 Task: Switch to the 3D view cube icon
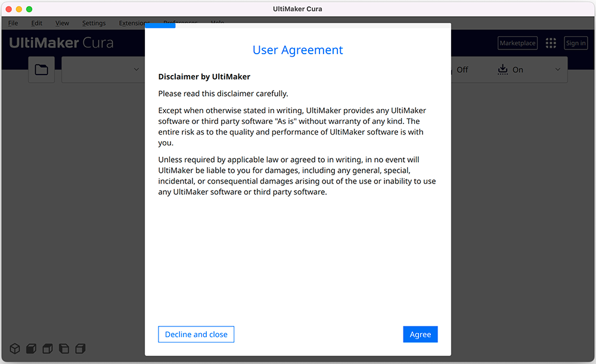click(x=15, y=349)
